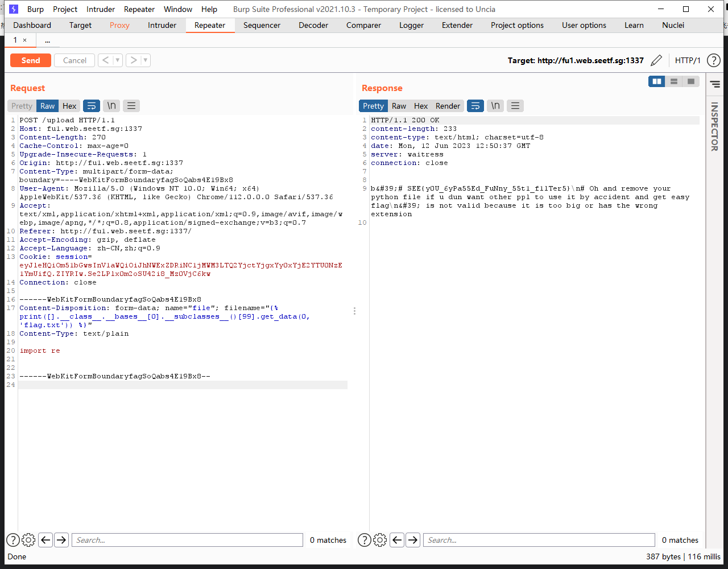Open the Project menu
This screenshot has height=569, width=728.
pyautogui.click(x=65, y=9)
